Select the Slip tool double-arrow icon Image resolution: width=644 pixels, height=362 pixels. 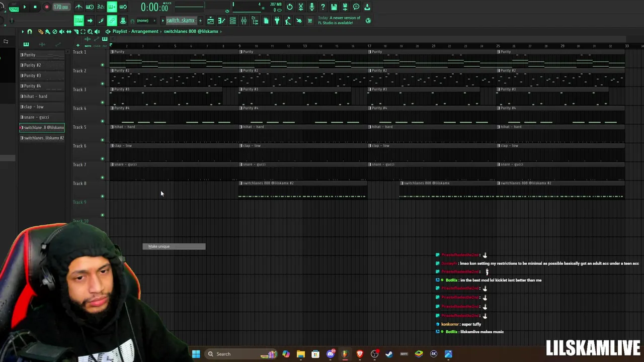(x=69, y=32)
